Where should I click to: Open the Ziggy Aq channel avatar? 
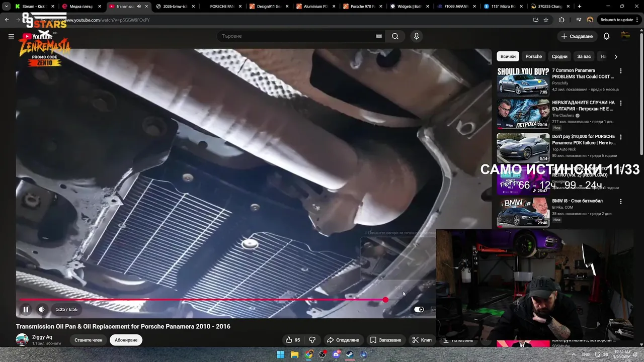pos(22,340)
